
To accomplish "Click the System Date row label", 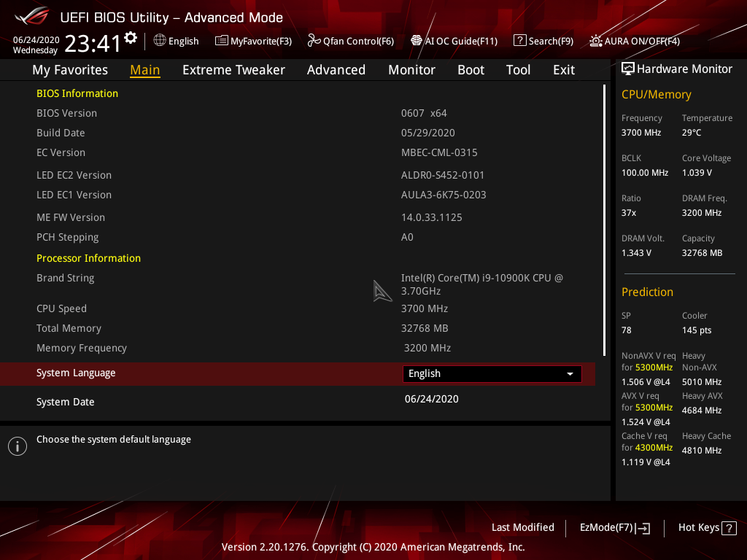I will (65, 402).
